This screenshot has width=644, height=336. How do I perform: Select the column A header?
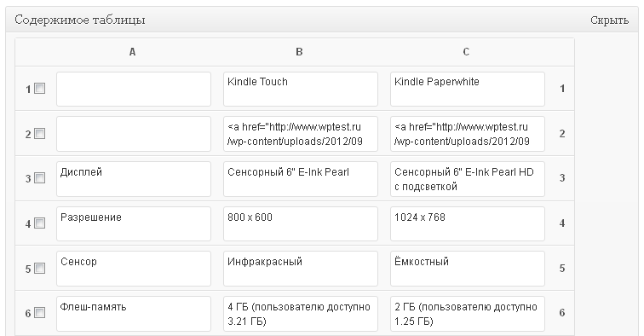[x=132, y=52]
